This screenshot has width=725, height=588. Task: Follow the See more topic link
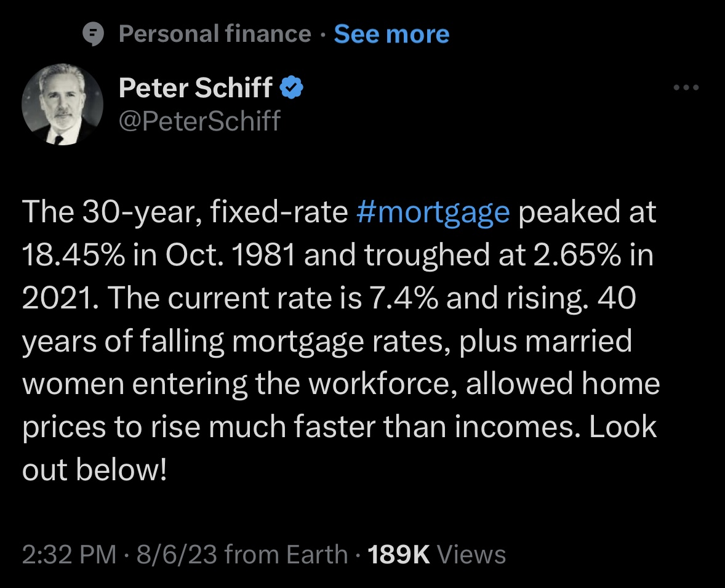pos(391,34)
